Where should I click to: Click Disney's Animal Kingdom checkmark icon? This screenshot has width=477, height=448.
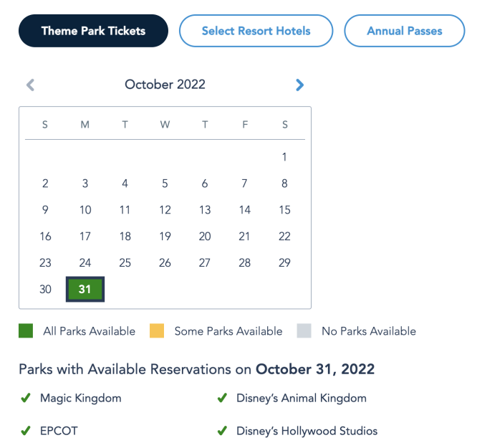tap(222, 398)
